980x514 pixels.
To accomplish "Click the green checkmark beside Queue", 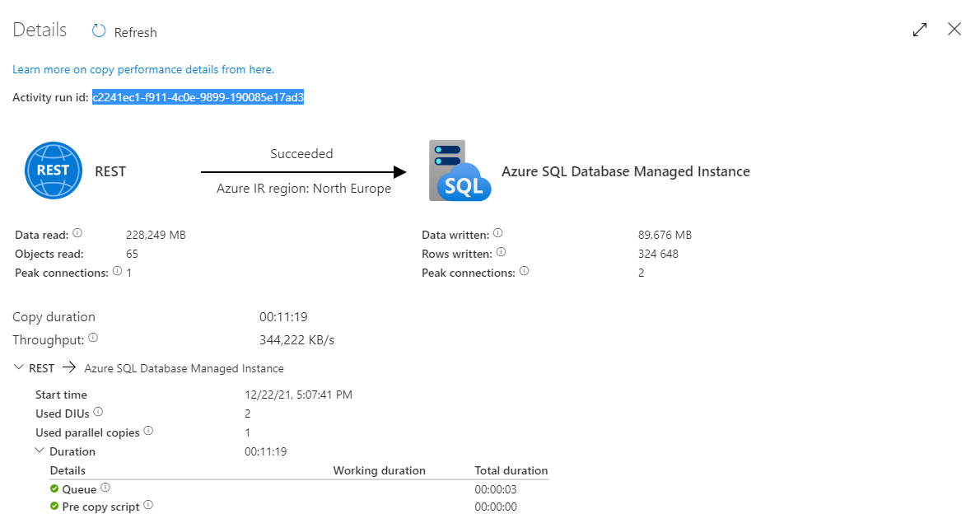I will pos(53,488).
